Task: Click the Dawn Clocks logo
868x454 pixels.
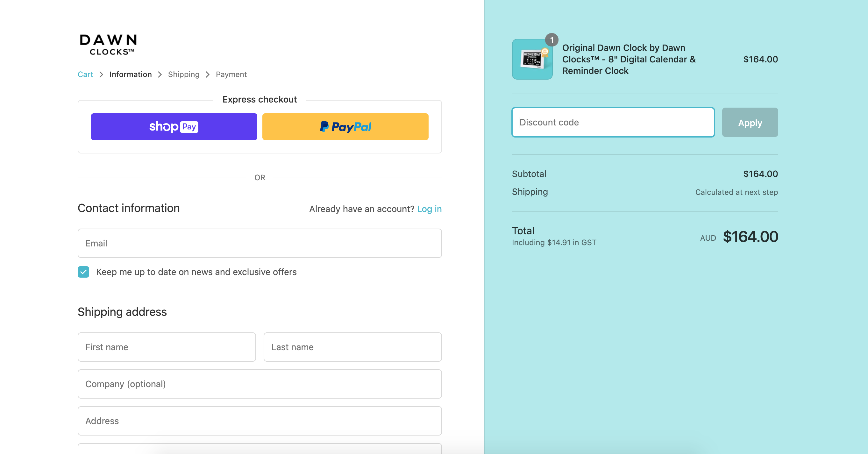Action: click(x=108, y=44)
